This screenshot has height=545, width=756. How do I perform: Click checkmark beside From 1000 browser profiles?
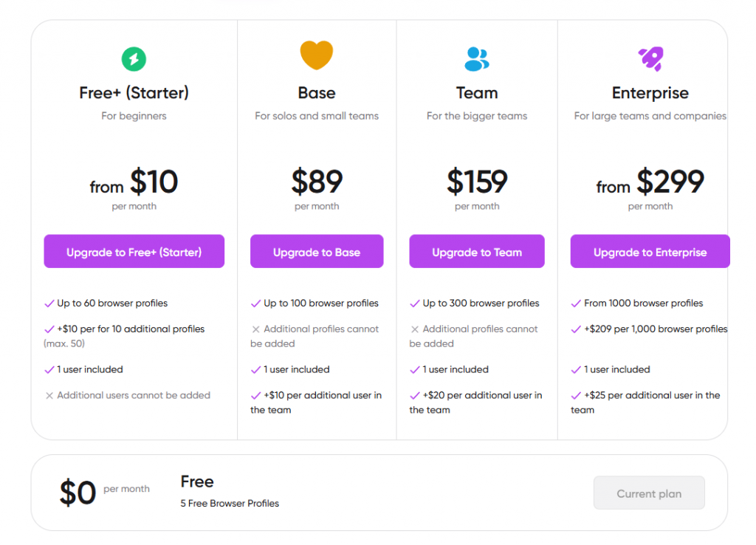(x=577, y=304)
